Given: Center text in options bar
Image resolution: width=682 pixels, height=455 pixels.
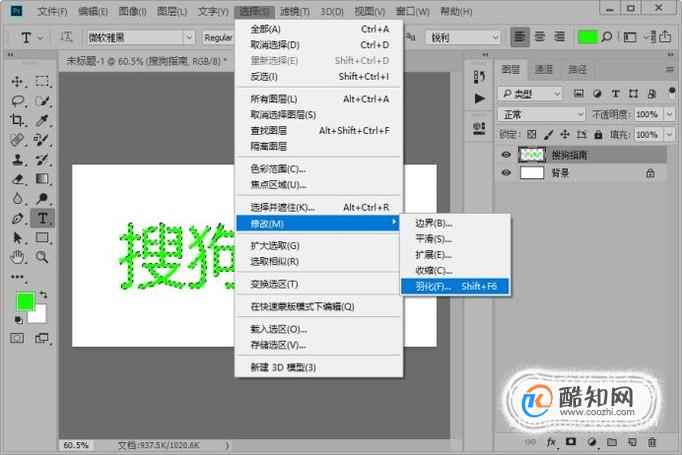Looking at the screenshot, I should (x=539, y=37).
